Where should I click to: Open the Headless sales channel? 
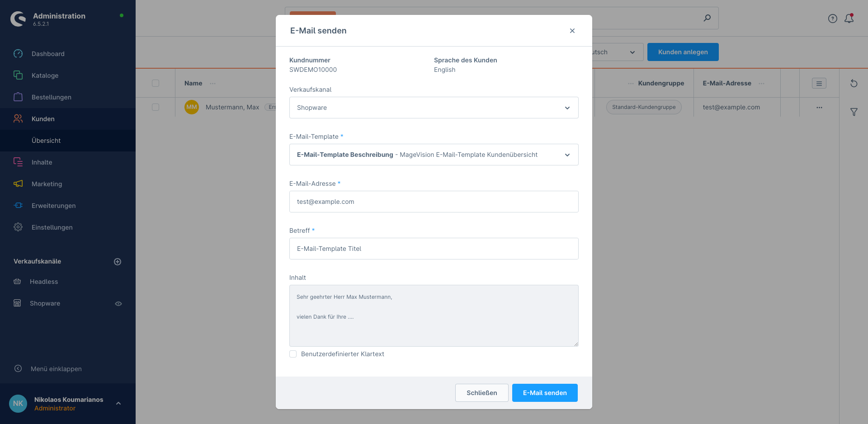44,282
